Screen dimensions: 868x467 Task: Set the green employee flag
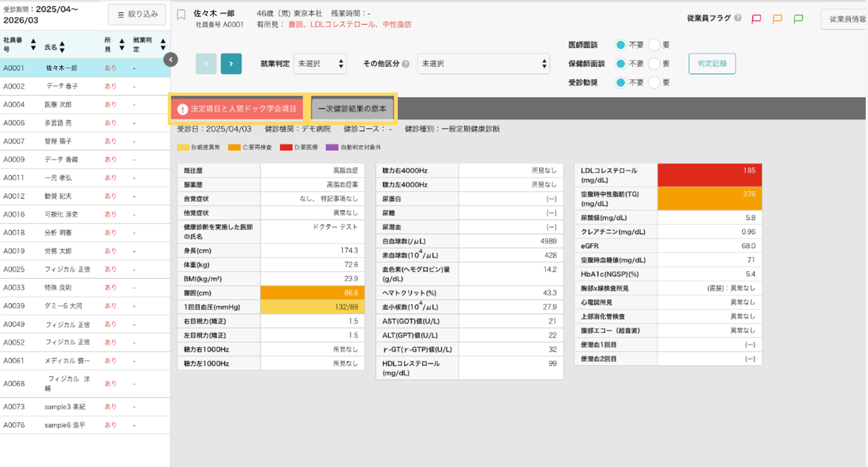[x=798, y=19]
